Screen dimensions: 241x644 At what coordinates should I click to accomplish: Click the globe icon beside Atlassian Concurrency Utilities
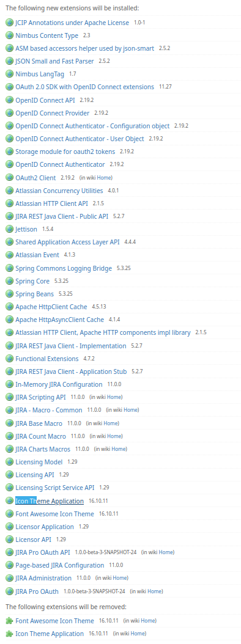9,191
